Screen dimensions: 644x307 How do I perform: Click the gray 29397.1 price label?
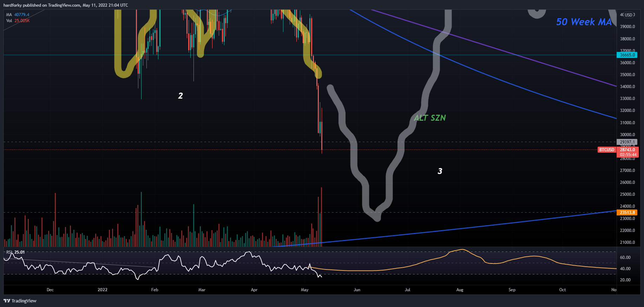[x=627, y=142]
